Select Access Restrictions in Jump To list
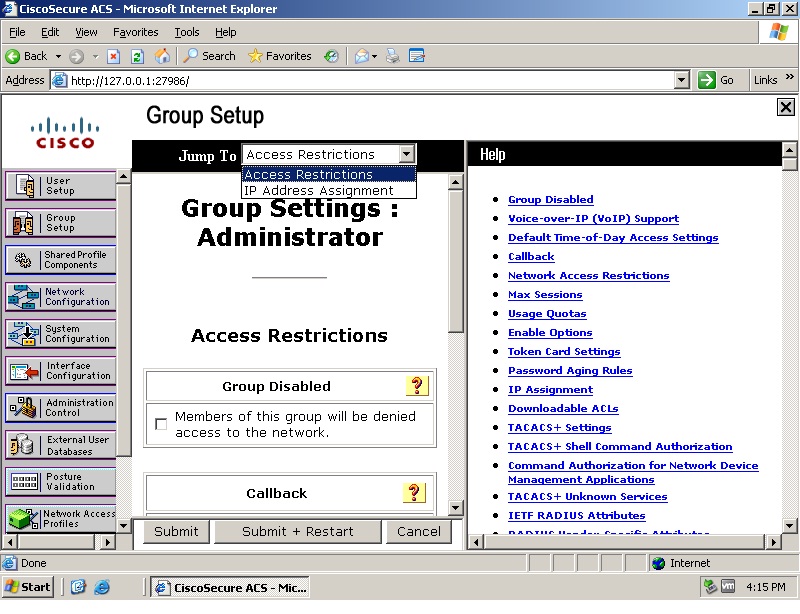This screenshot has width=800, height=614. 329,175
